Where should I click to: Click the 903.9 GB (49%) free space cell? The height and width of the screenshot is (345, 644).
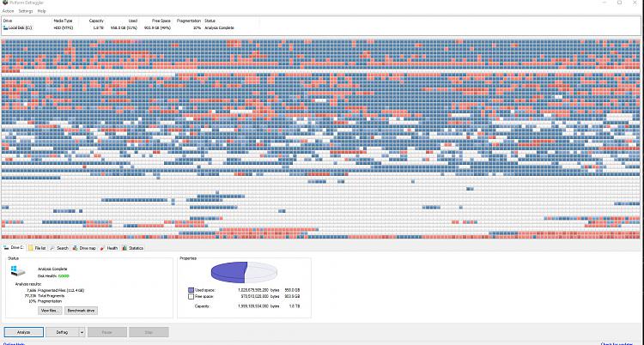tap(157, 28)
